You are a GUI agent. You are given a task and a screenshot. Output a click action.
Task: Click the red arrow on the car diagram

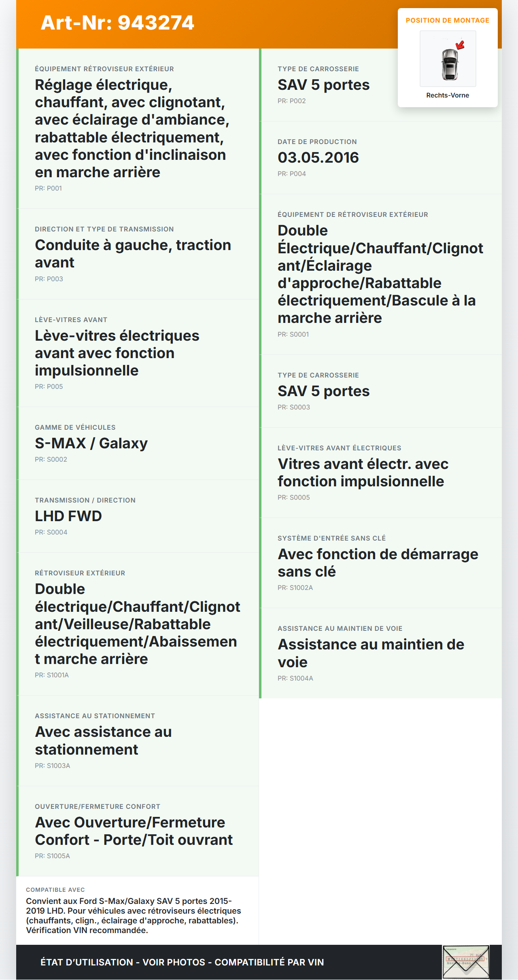point(460,45)
